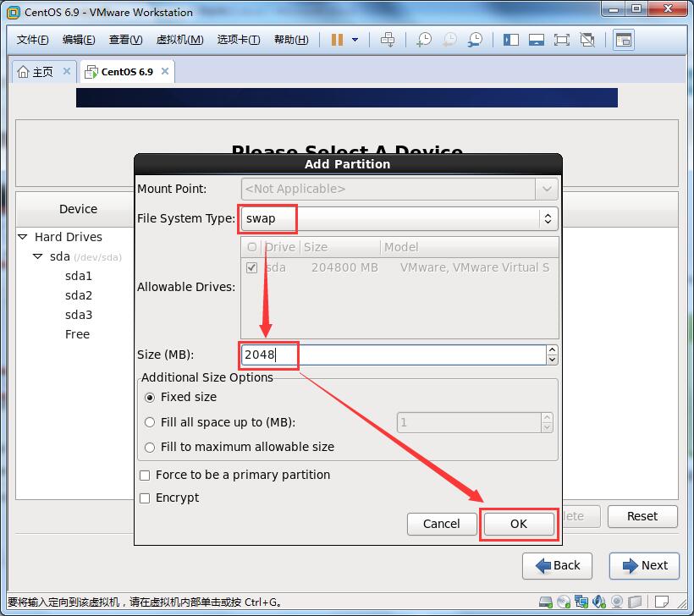
Task: Click the revert to snapshot icon
Action: 449,40
